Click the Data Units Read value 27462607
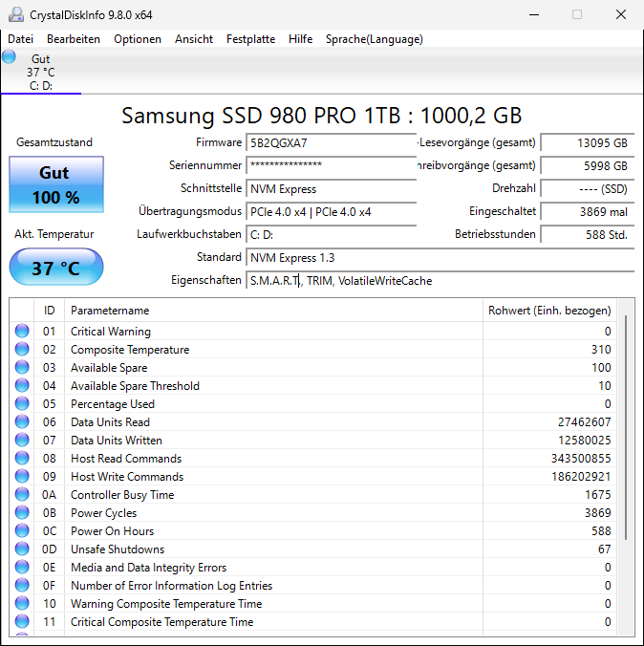Image resolution: width=644 pixels, height=646 pixels. pyautogui.click(x=584, y=422)
